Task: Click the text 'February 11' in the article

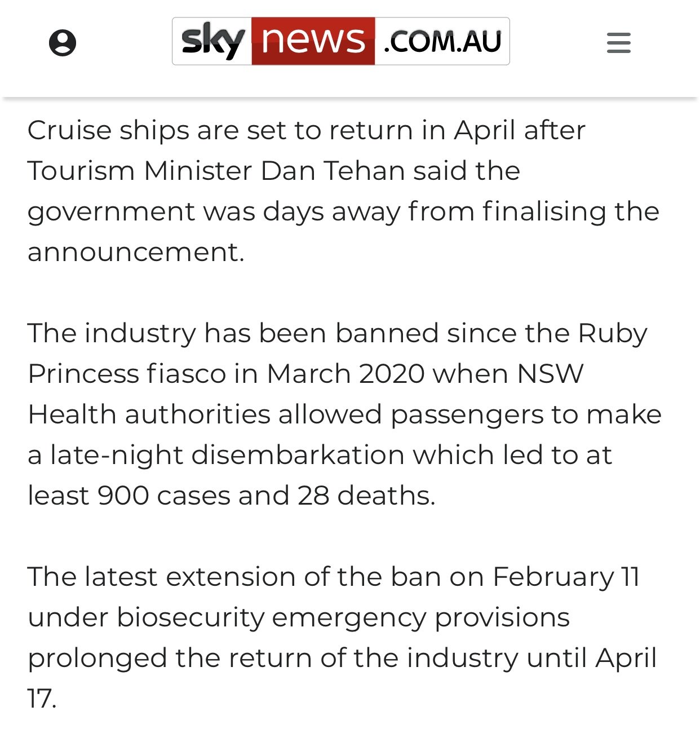Action: [566, 577]
